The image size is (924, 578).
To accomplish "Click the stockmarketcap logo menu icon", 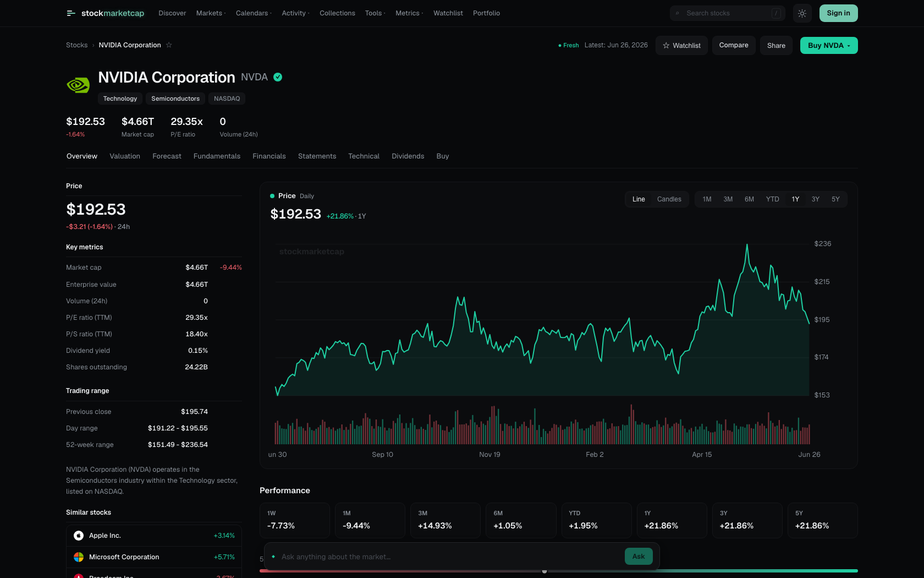I will click(x=70, y=13).
